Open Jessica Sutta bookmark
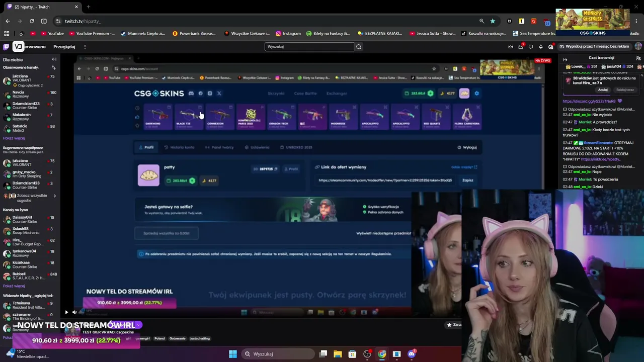The width and height of the screenshot is (644, 362). click(x=433, y=34)
